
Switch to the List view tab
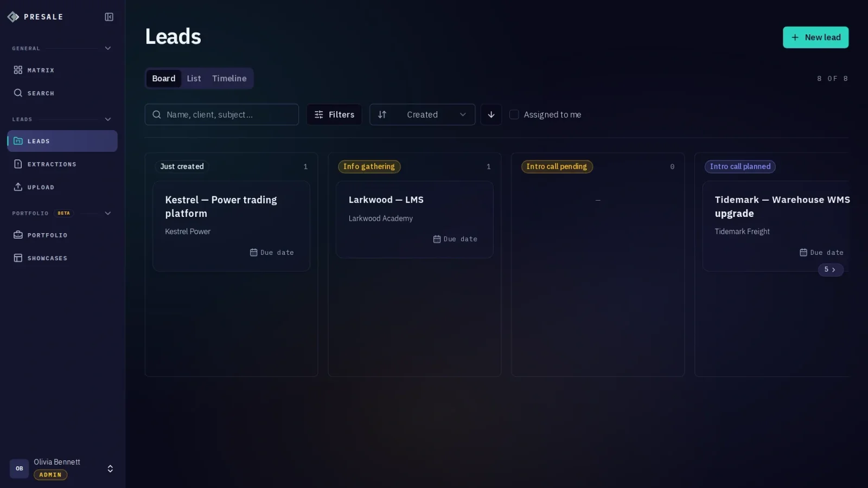194,79
